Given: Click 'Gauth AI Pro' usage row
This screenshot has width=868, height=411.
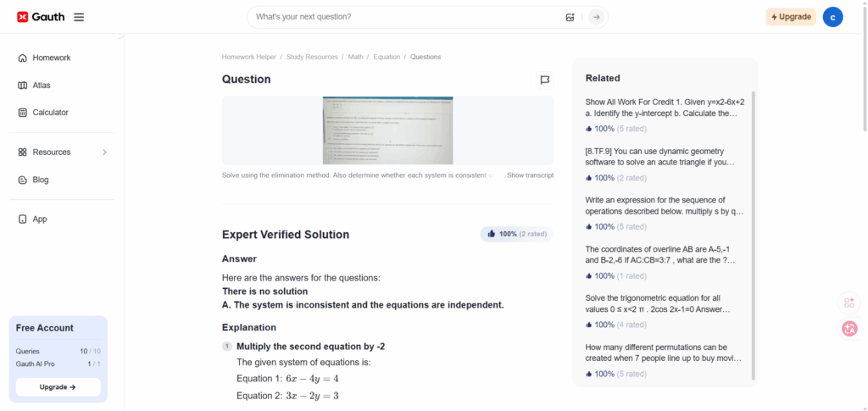Looking at the screenshot, I should (58, 364).
